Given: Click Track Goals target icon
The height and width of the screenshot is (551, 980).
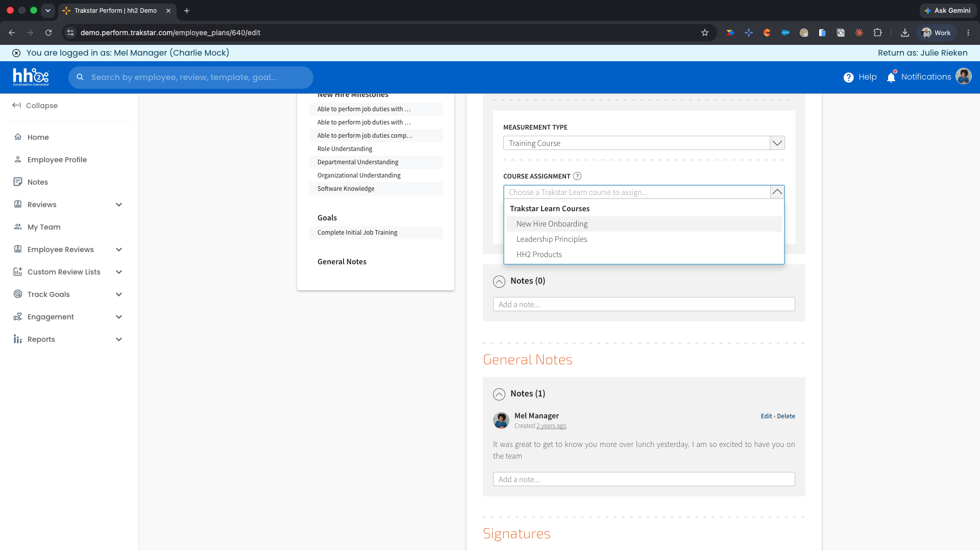Looking at the screenshot, I should click(18, 294).
